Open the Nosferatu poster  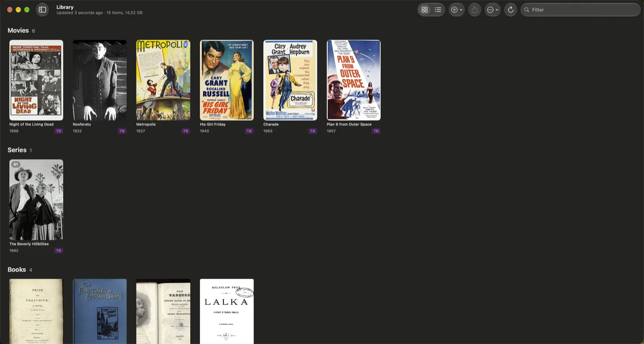(x=100, y=80)
